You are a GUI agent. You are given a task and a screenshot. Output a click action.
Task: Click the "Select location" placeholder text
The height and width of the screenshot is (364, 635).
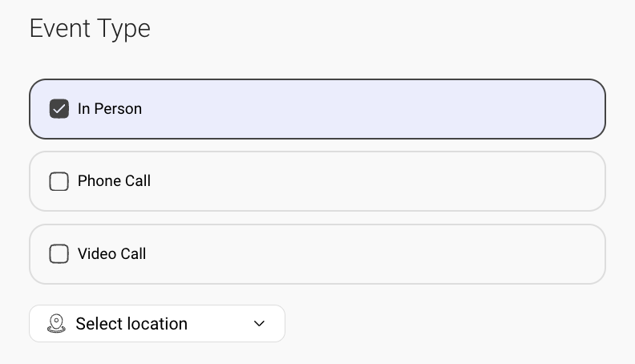click(131, 324)
